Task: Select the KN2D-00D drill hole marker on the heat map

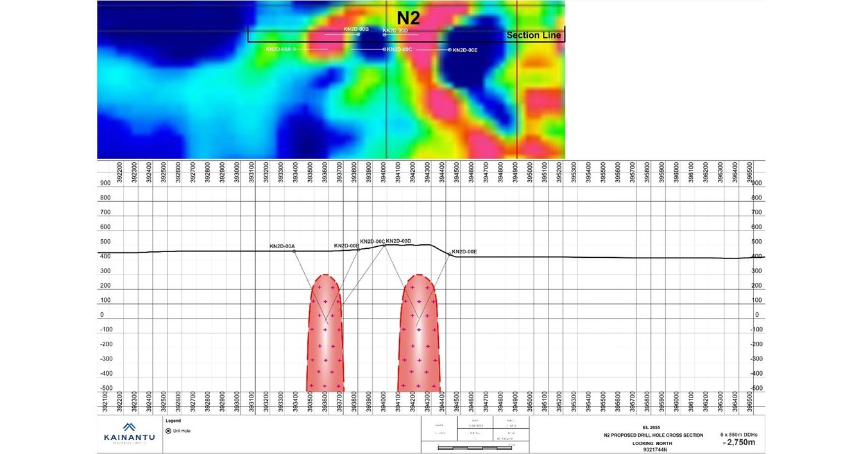Action: pyautogui.click(x=384, y=34)
